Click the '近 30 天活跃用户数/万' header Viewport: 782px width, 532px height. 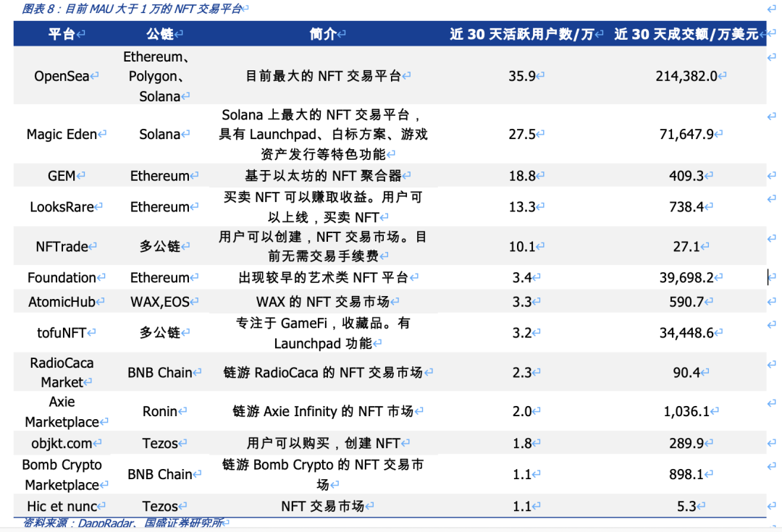(522, 34)
